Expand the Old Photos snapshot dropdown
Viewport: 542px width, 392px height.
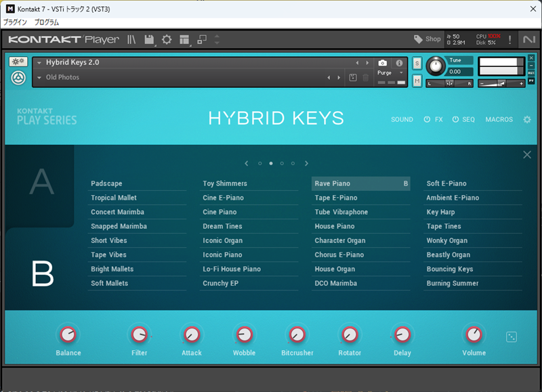pyautogui.click(x=39, y=78)
